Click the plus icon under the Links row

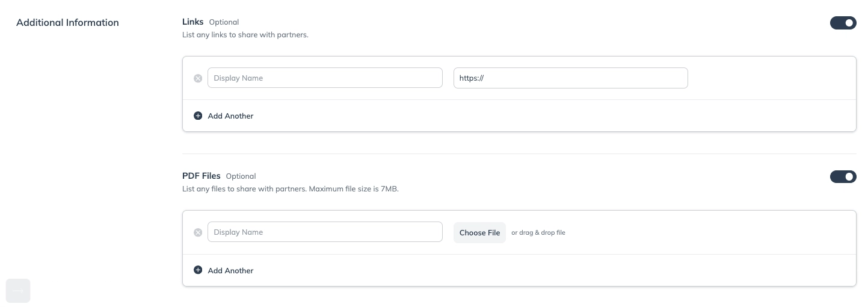click(198, 116)
